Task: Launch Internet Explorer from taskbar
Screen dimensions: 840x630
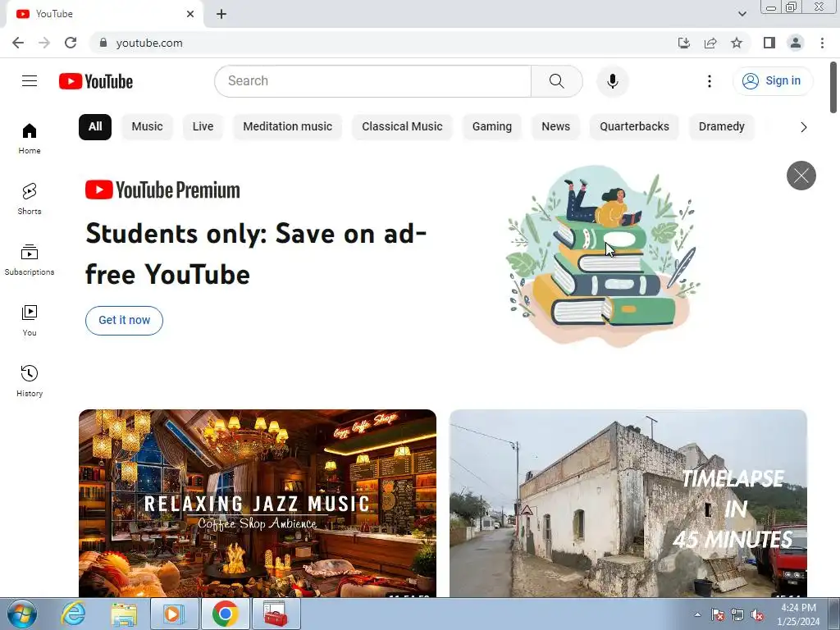Action: pos(73,614)
